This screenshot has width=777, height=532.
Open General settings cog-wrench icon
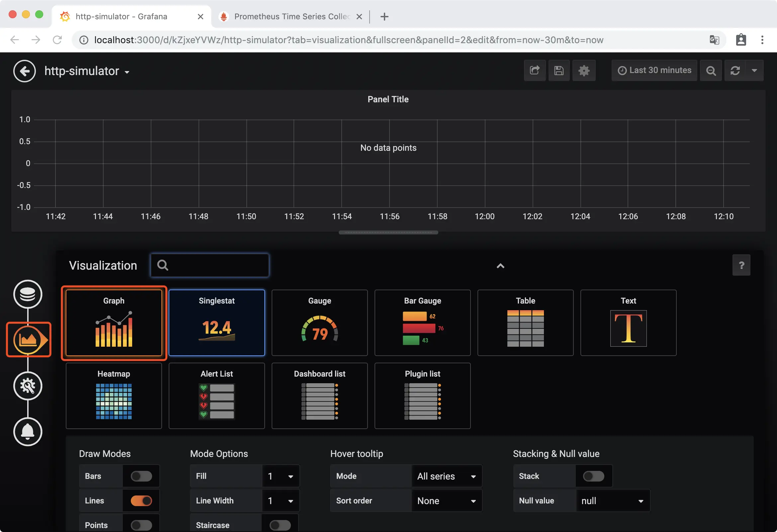(x=28, y=386)
